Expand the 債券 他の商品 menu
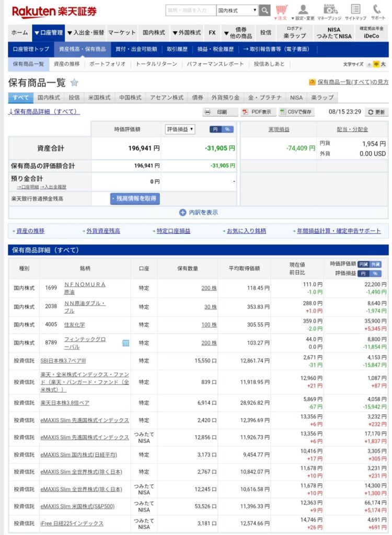Viewport: 392px width, 535px height. click(238, 33)
